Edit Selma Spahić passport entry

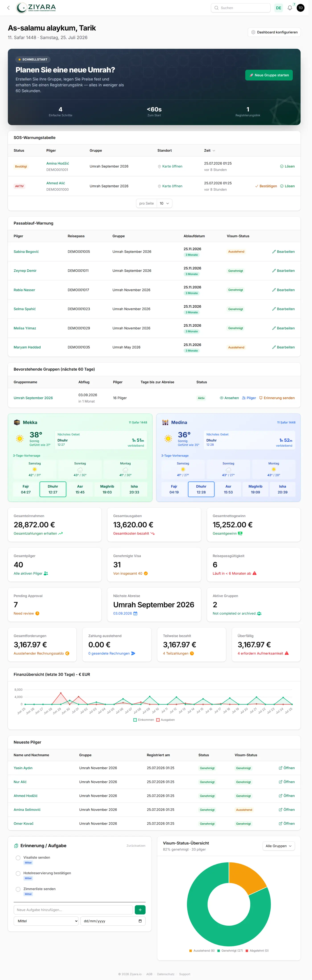(283, 309)
